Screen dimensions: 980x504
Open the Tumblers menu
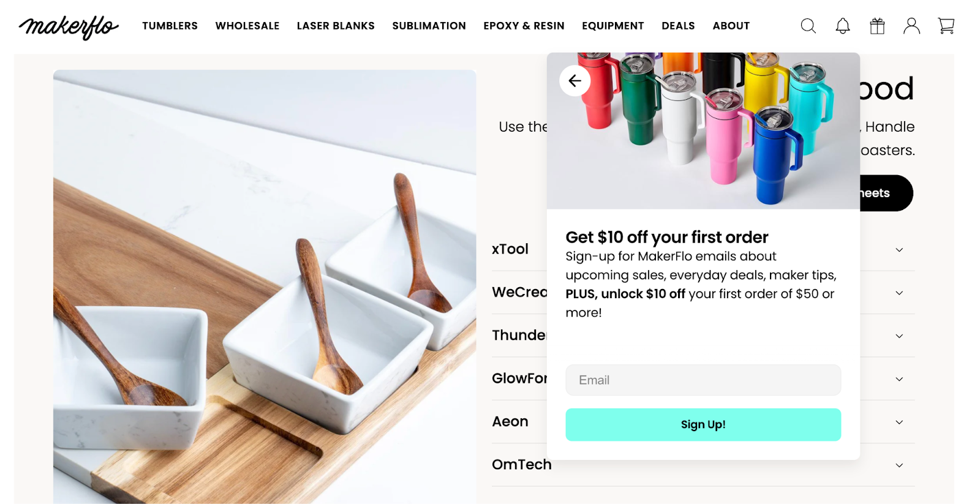170,26
